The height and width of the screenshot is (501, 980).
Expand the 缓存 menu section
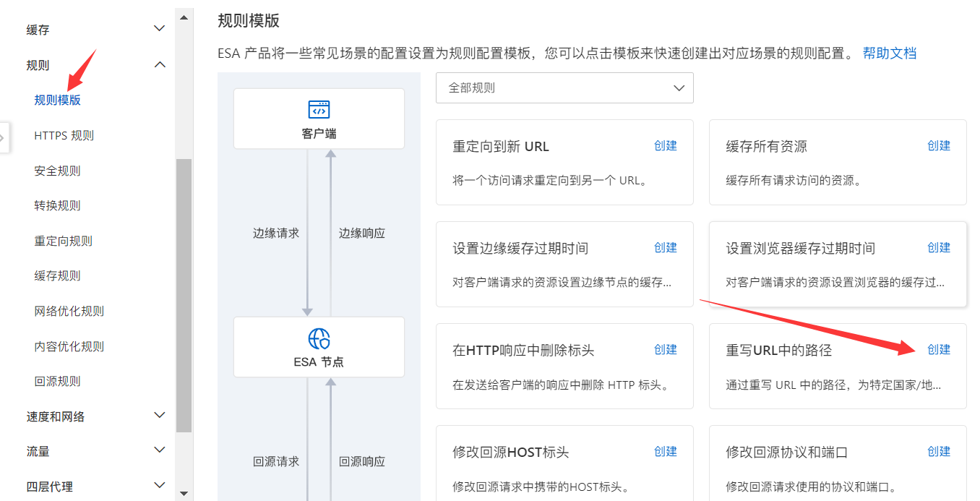coord(160,29)
